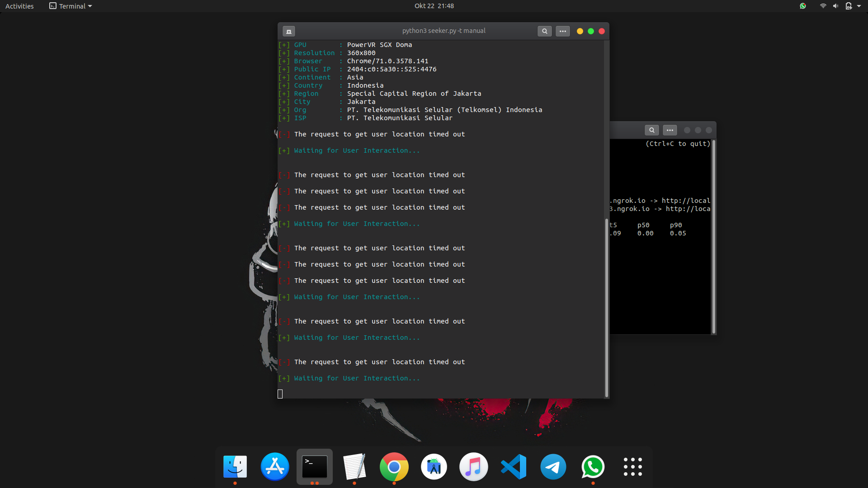Open the Terminal app menu dropdown
868x488 pixels.
click(71, 6)
